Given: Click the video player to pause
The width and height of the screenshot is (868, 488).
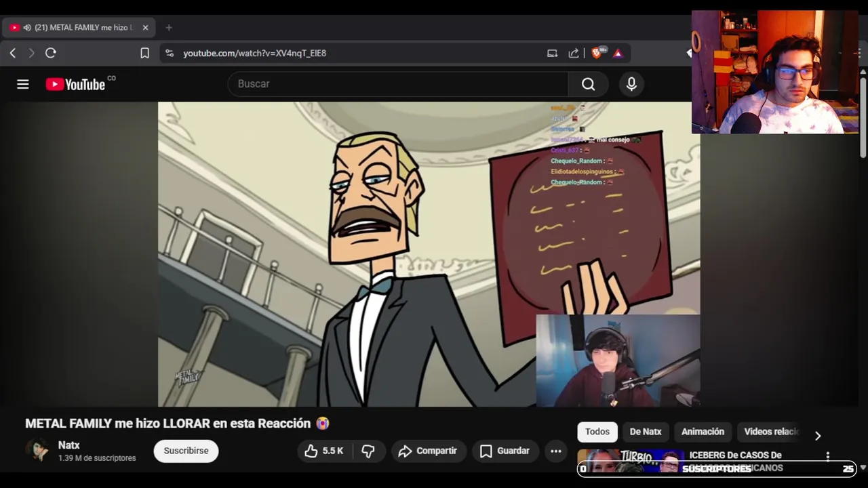Looking at the screenshot, I should [429, 254].
